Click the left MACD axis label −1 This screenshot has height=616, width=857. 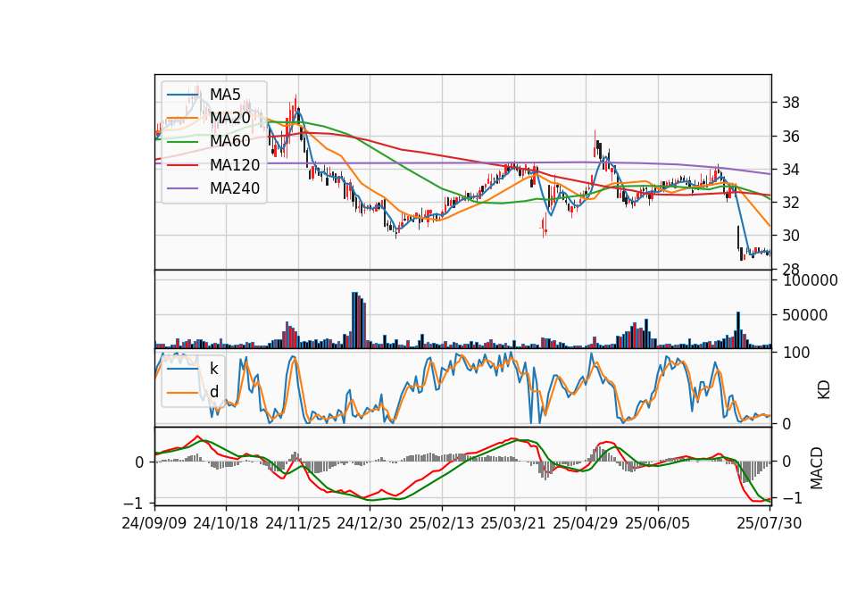tap(133, 503)
